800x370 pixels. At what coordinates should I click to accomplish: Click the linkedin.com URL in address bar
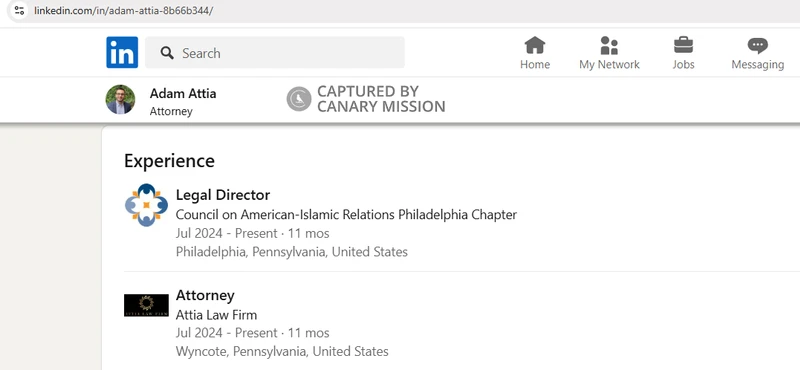(x=123, y=10)
